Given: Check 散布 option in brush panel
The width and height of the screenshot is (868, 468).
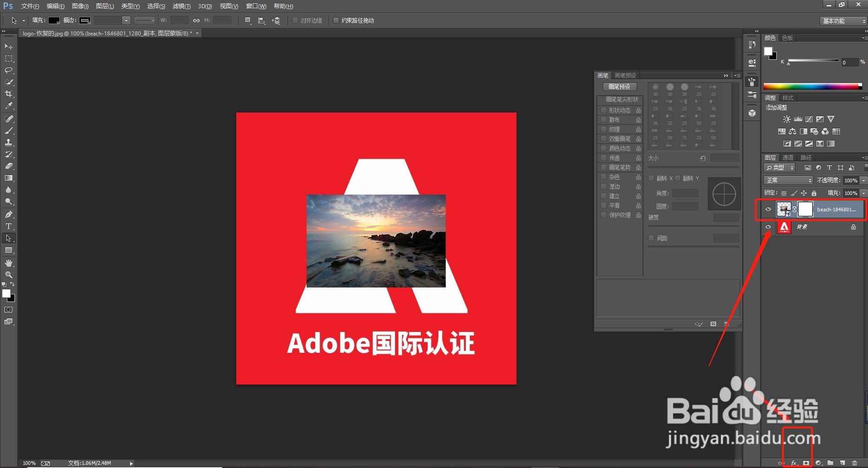Looking at the screenshot, I should (x=604, y=120).
